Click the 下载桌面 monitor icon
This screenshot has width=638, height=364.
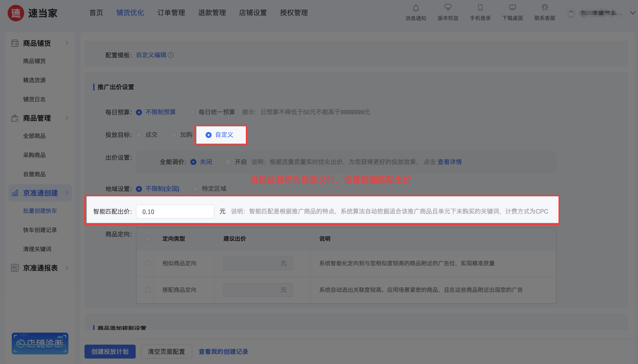512,7
